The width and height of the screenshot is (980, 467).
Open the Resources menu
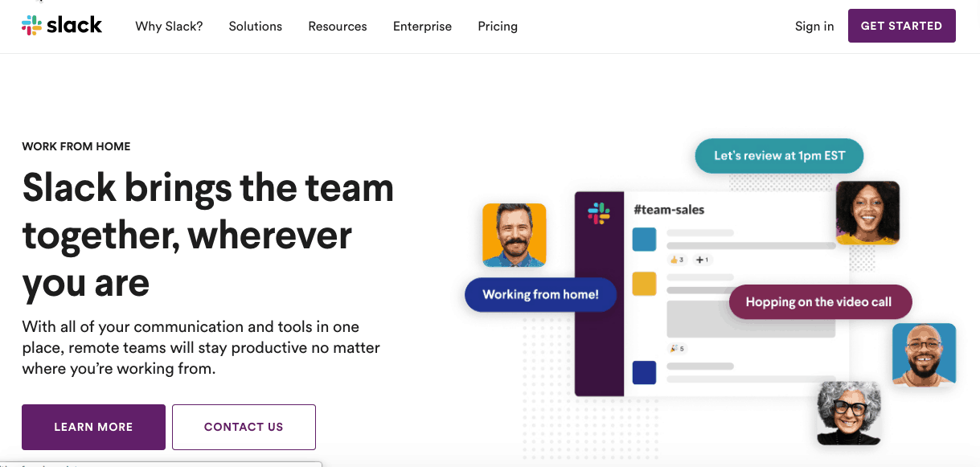[338, 27]
